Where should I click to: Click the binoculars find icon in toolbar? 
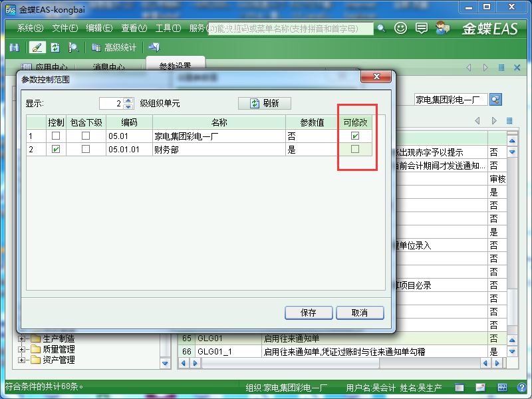point(15,47)
